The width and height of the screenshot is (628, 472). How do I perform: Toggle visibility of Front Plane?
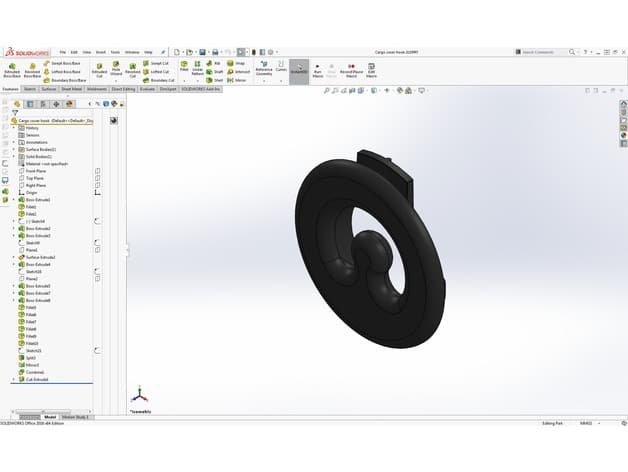97,171
